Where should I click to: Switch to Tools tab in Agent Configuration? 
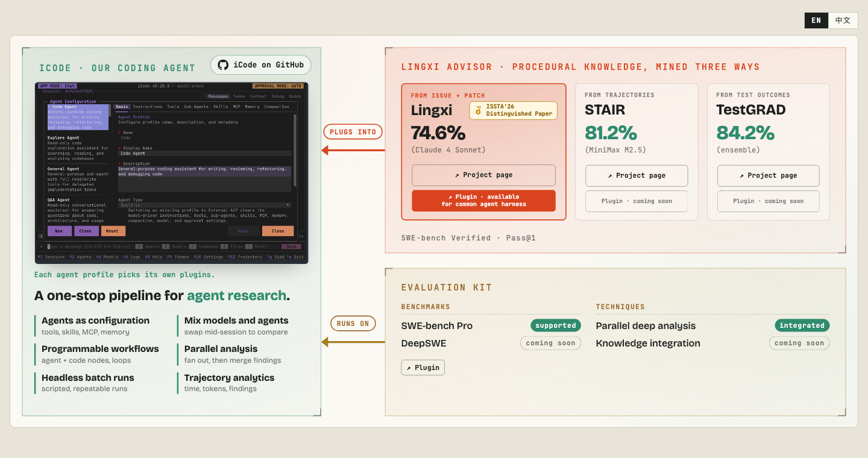173,107
